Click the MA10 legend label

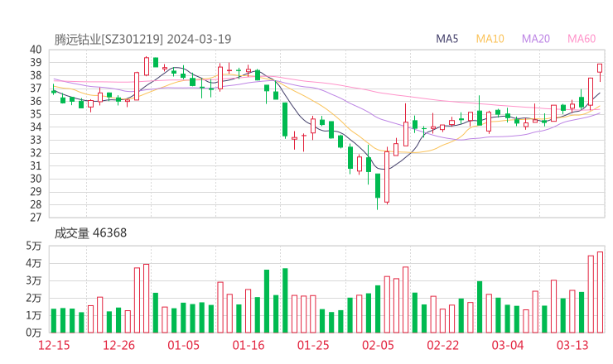tap(490, 39)
